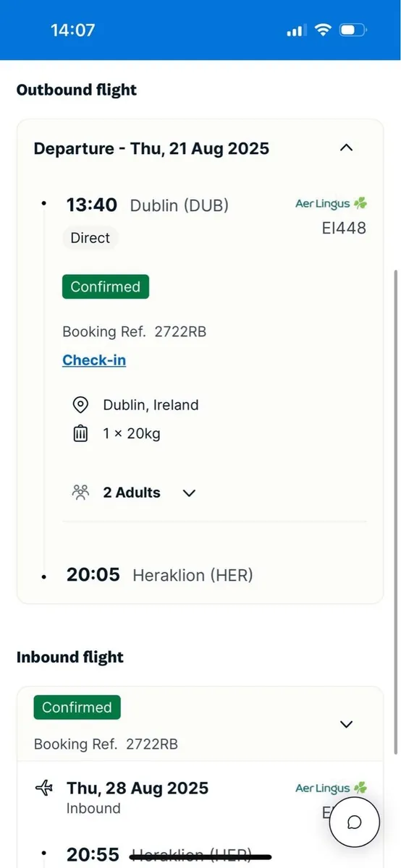Expand the 2 Adults passenger list
The height and width of the screenshot is (868, 401).
pyautogui.click(x=190, y=493)
